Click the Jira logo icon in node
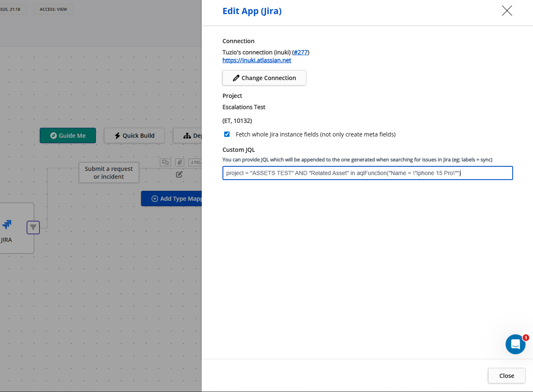The width and height of the screenshot is (533, 392). pos(7,224)
